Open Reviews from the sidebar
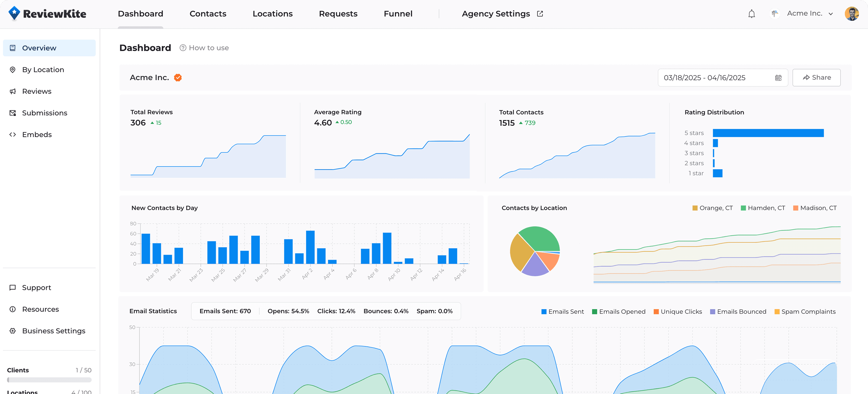Image resolution: width=868 pixels, height=394 pixels. [36, 91]
